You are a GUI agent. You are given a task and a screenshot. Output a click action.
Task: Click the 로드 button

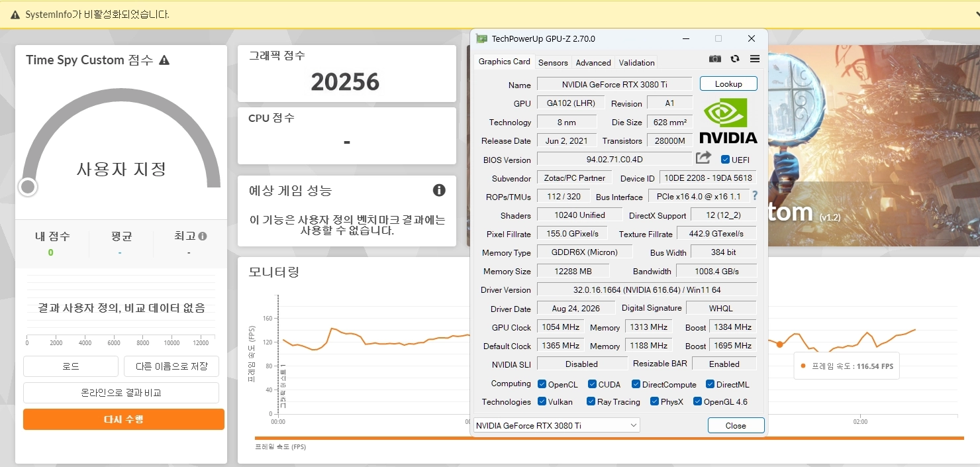coord(71,366)
